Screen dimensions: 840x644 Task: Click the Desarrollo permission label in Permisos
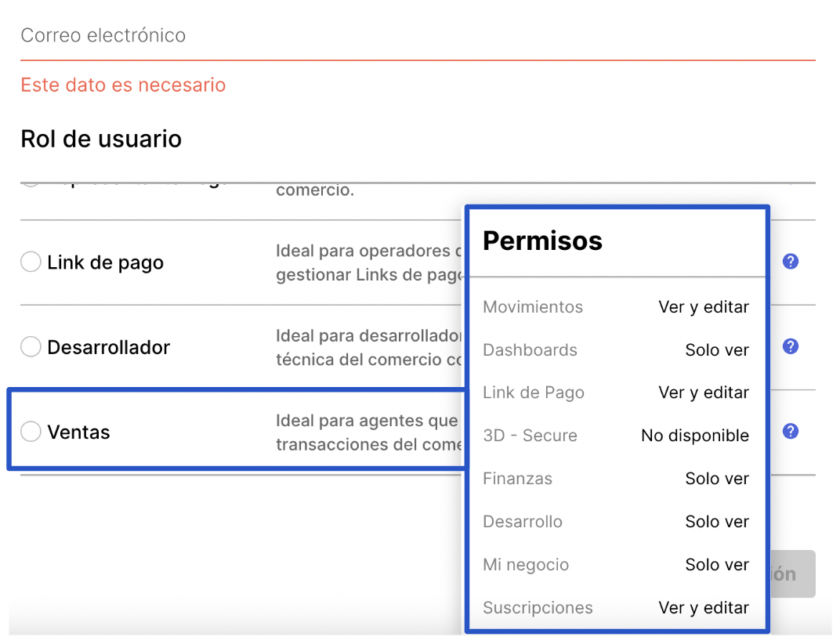point(523,522)
